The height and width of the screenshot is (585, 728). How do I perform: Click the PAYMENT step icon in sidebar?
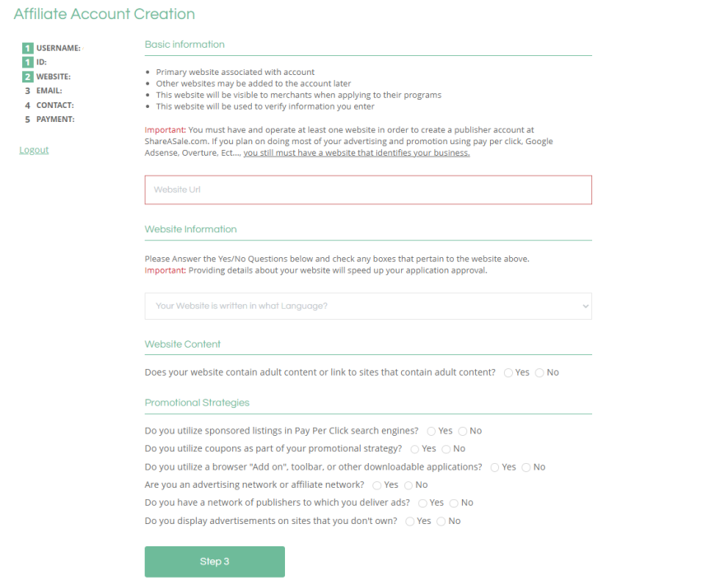pos(27,119)
